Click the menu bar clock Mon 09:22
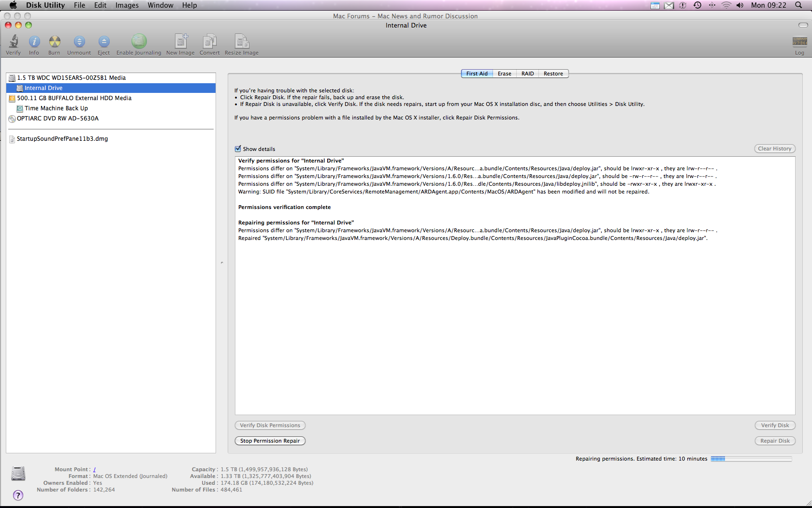 tap(768, 5)
